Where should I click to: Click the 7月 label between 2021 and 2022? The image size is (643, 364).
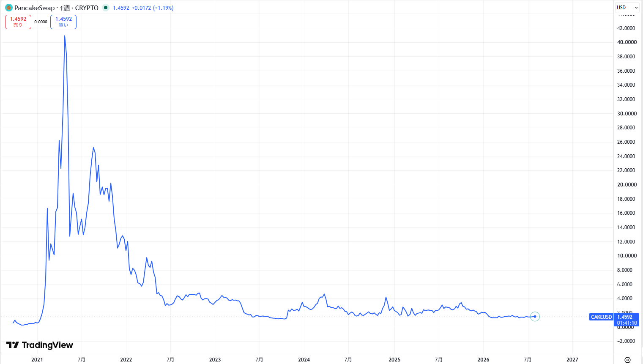82,360
